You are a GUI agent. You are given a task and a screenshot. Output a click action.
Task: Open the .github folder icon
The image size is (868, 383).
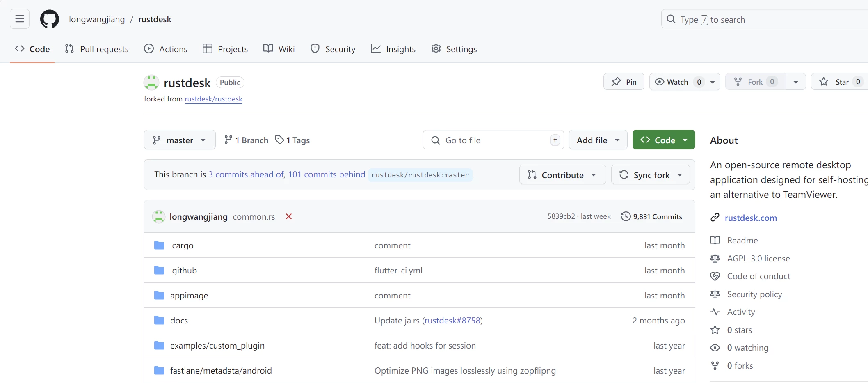(x=159, y=270)
